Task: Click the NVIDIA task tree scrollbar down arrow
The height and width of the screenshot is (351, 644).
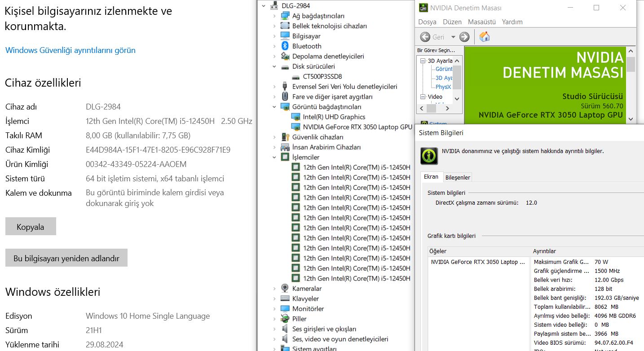Action: click(x=457, y=98)
